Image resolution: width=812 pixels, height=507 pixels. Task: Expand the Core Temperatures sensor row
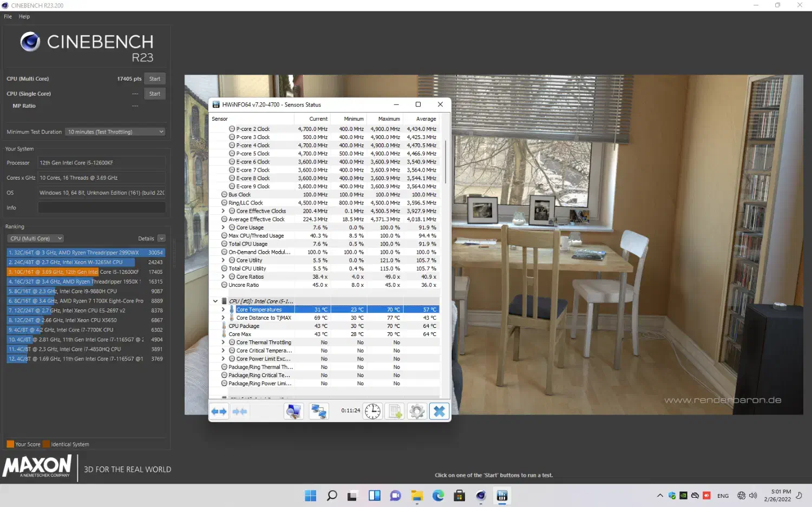point(223,310)
